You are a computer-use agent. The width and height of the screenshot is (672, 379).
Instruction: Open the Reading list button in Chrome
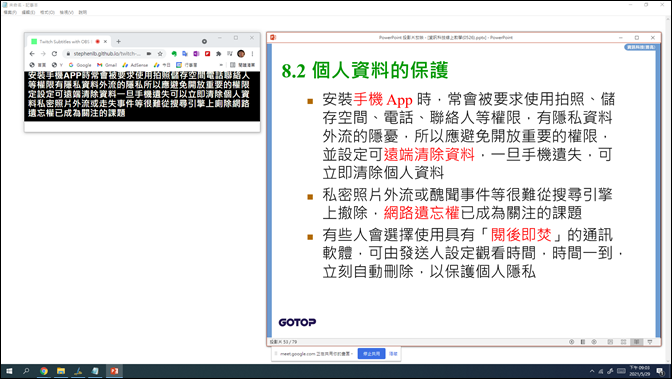coord(242,65)
